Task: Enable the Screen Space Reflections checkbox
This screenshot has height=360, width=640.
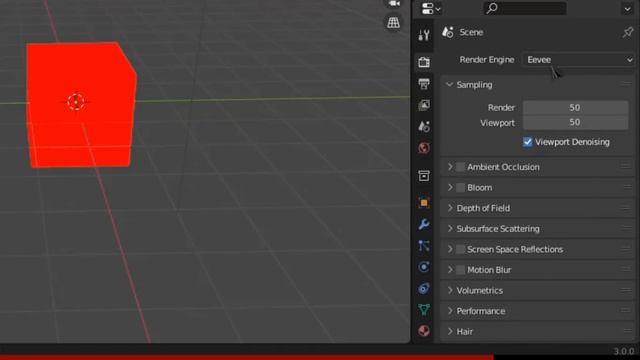Action: [x=460, y=249]
